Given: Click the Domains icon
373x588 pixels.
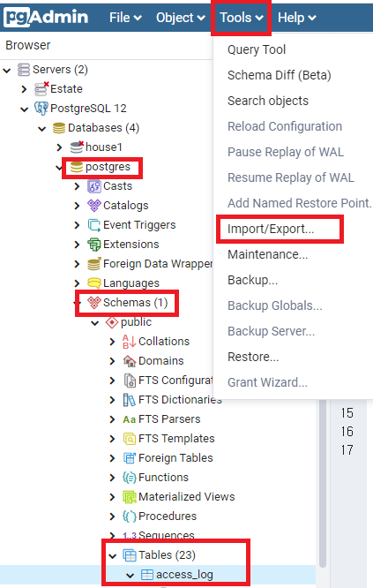Looking at the screenshot, I should (130, 361).
